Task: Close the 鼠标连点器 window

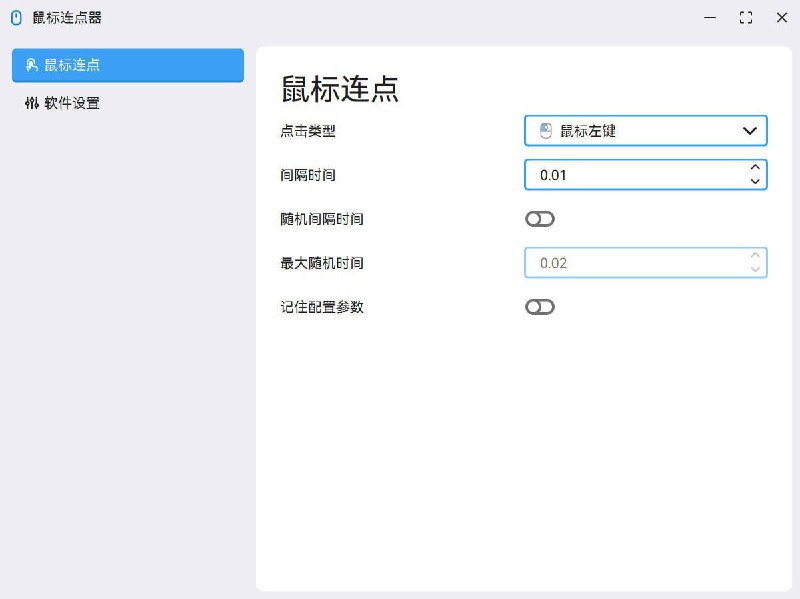Action: click(x=782, y=18)
